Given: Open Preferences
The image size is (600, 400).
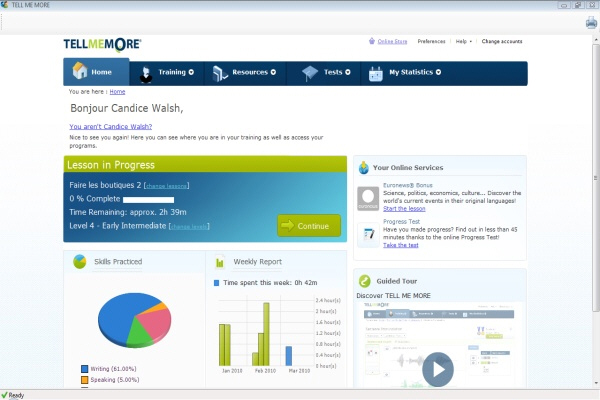Looking at the screenshot, I should coord(431,41).
